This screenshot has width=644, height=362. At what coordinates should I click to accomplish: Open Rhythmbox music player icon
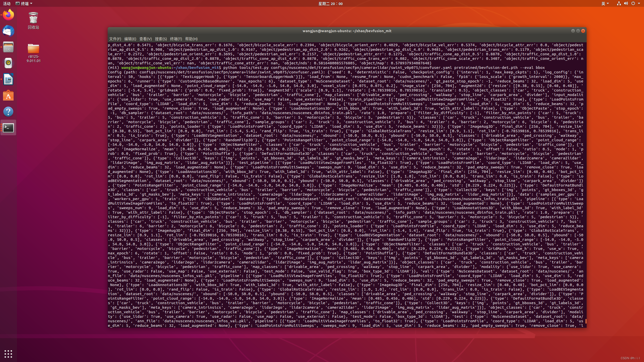coord(8,63)
